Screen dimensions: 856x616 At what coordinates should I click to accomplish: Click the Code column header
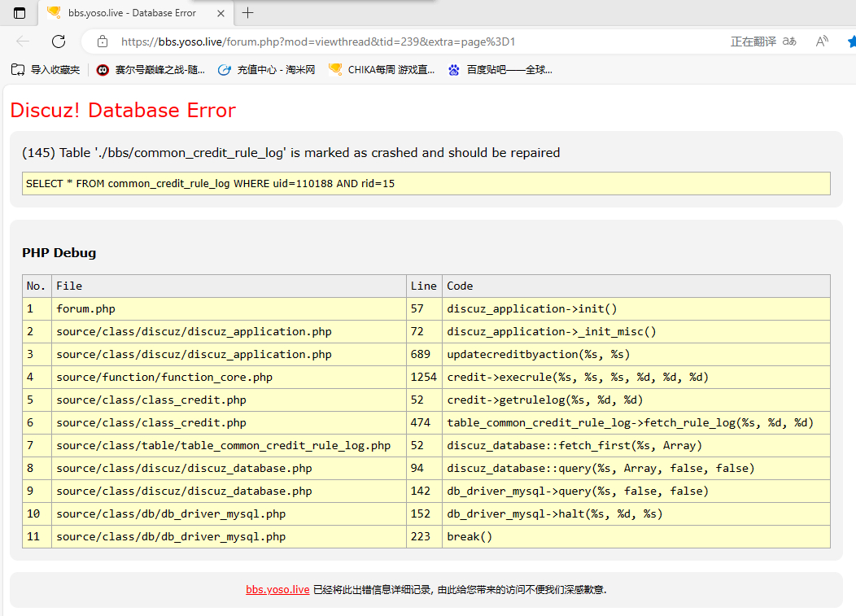pos(636,286)
